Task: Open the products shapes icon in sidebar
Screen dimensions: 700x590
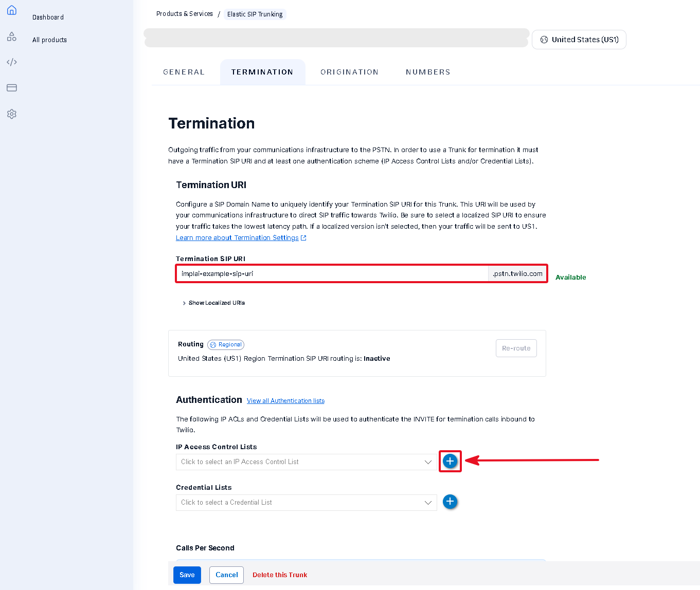Action: (12, 36)
